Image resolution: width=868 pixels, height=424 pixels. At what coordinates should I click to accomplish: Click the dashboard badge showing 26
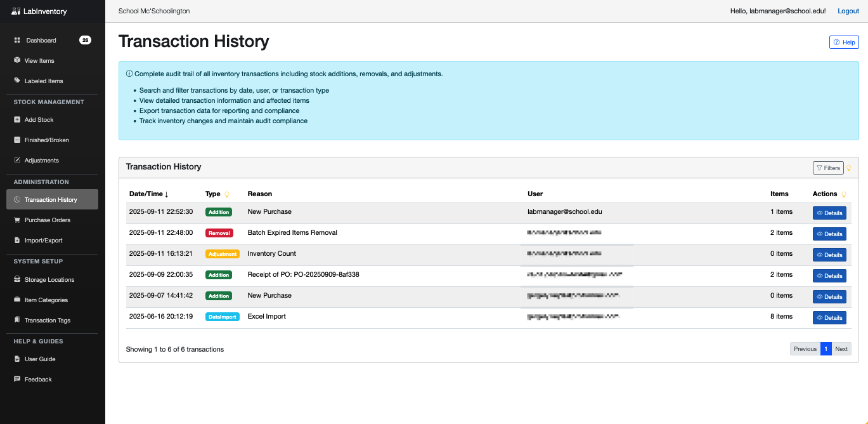click(x=85, y=40)
